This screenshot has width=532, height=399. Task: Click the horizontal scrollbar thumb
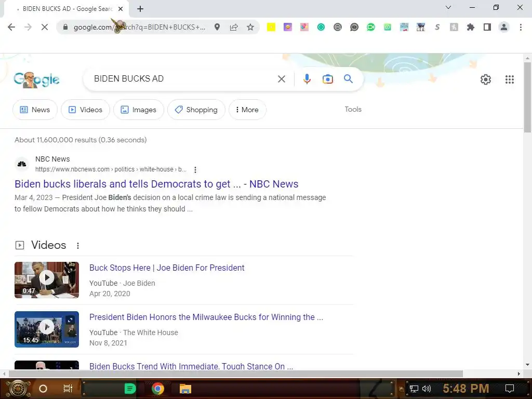tap(236, 374)
